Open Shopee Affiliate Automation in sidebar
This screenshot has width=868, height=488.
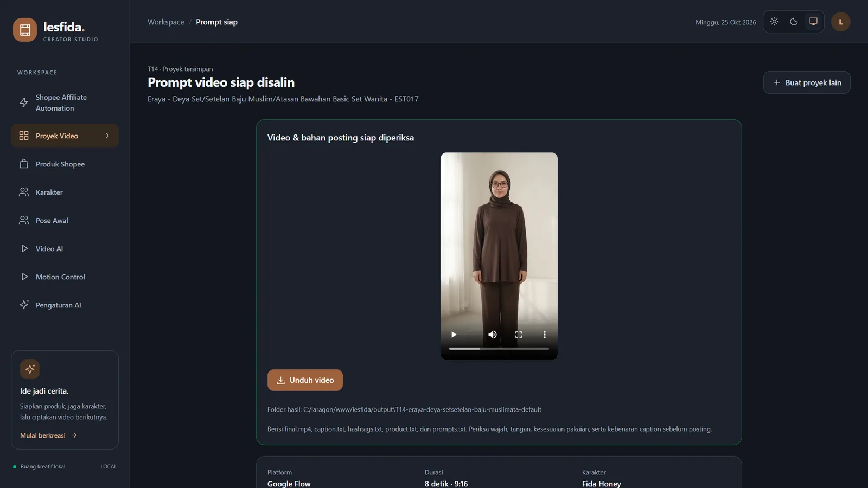65,102
